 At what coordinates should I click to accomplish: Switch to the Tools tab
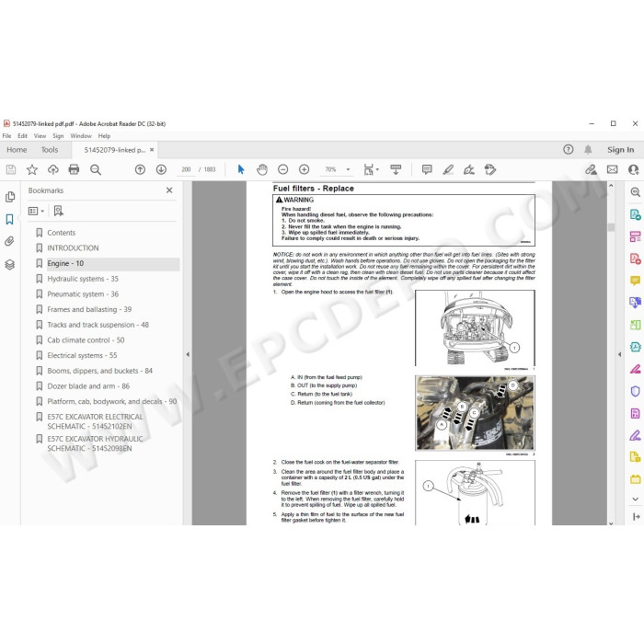pos(50,150)
